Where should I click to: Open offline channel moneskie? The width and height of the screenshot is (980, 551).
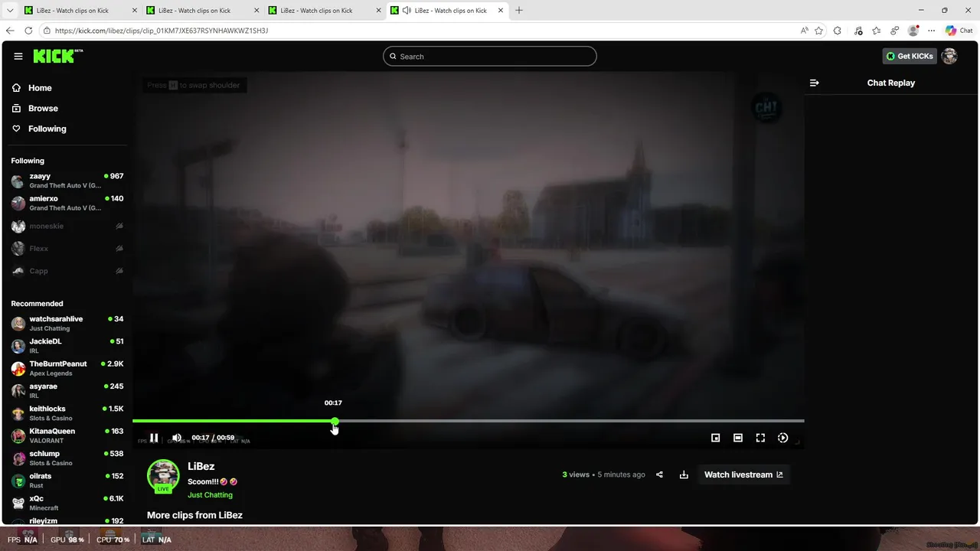[67, 227]
